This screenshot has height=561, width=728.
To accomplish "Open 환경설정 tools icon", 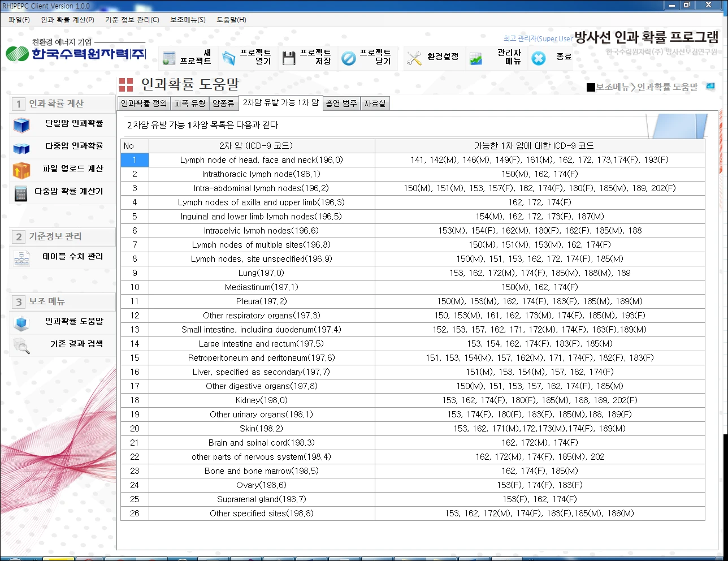I will pos(414,58).
